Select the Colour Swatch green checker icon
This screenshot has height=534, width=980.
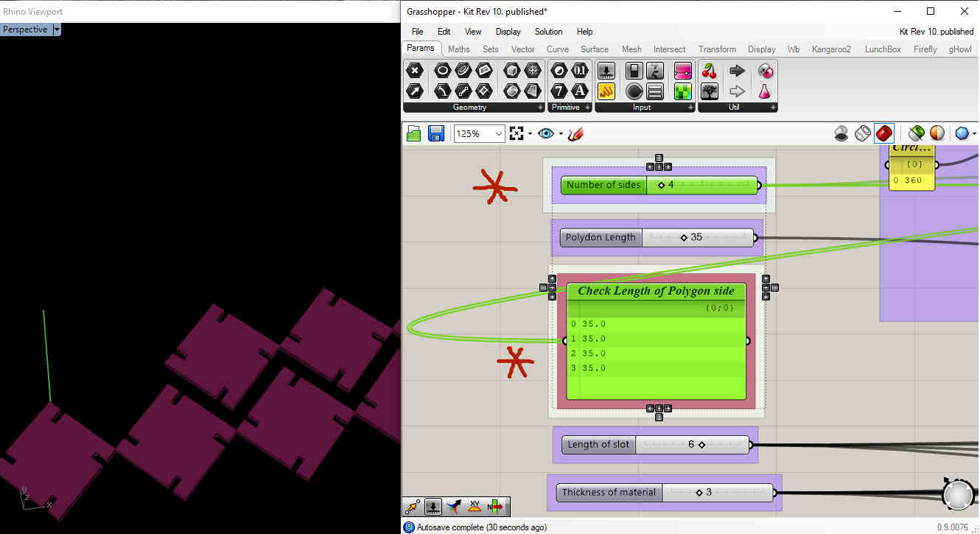[683, 91]
